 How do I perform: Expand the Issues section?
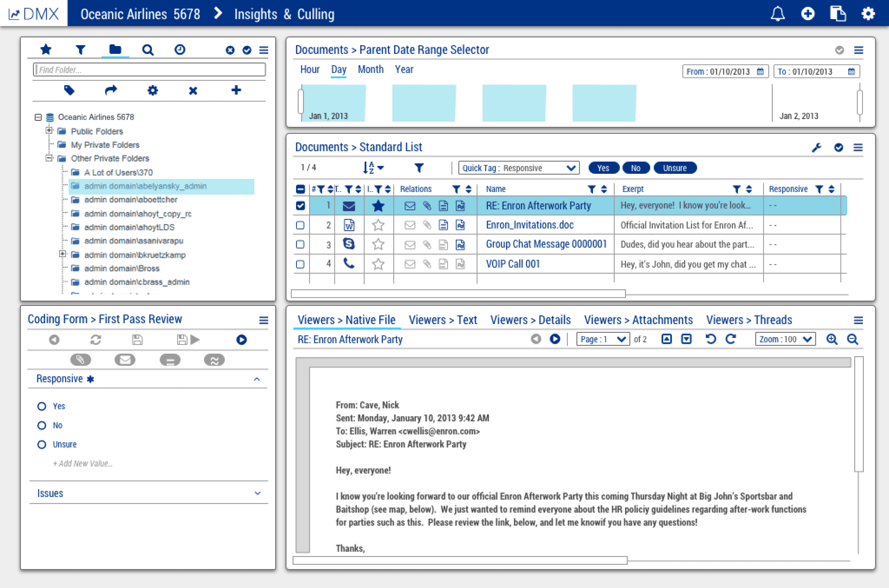(258, 493)
